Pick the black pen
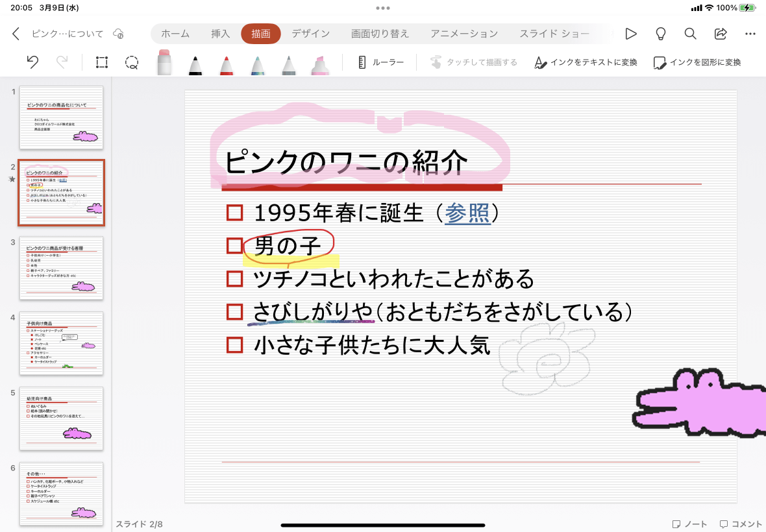 point(195,65)
